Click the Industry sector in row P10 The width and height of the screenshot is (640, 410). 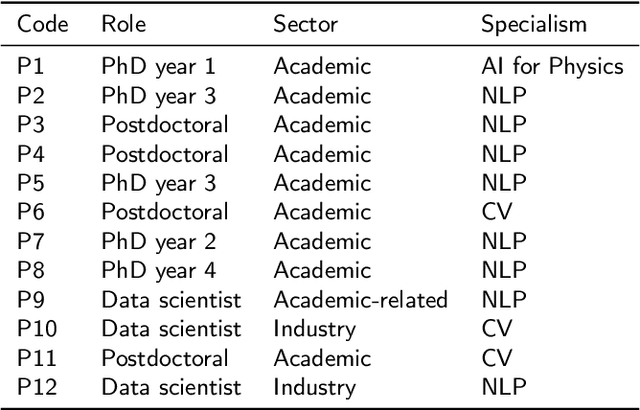(314, 328)
